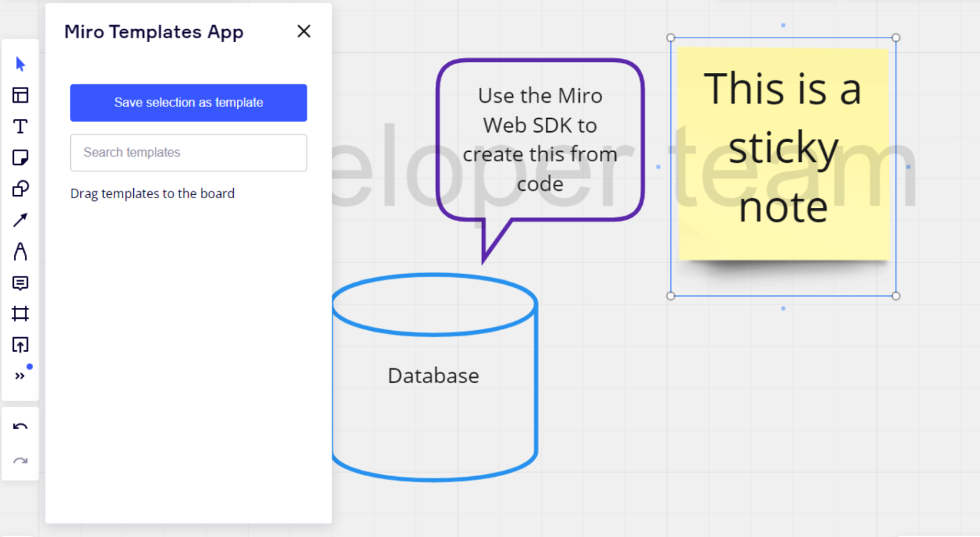This screenshot has width=980, height=537.
Task: Select the blue Database cylinder shape
Action: coord(434,377)
